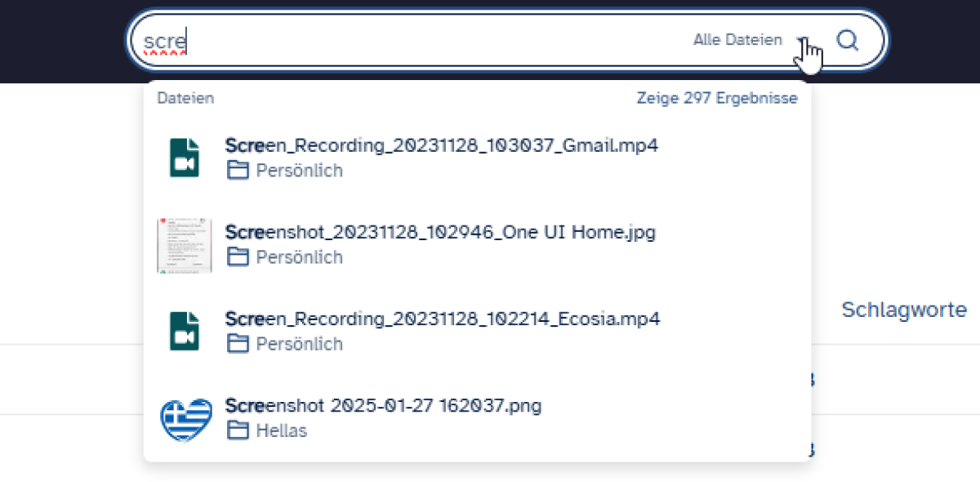This screenshot has height=482, width=980.
Task: Open the Alle Dateien filter dropdown
Action: [737, 40]
